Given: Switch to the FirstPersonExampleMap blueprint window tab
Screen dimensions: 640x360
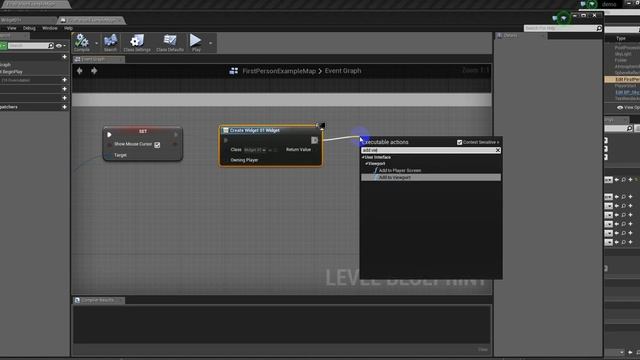Looking at the screenshot, I should click(92, 20).
